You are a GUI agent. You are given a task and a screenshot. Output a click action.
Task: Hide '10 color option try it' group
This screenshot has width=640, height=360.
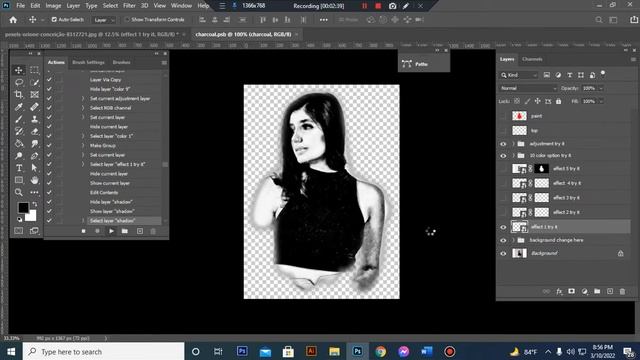(x=503, y=156)
